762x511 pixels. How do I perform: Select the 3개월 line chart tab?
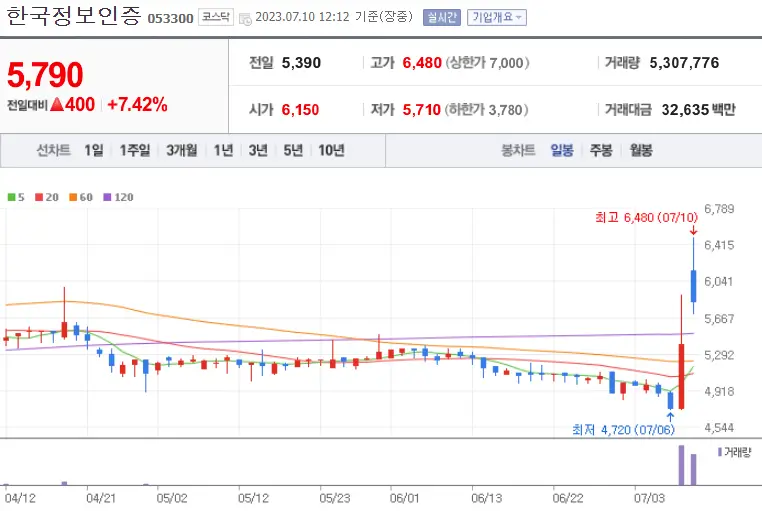181,151
